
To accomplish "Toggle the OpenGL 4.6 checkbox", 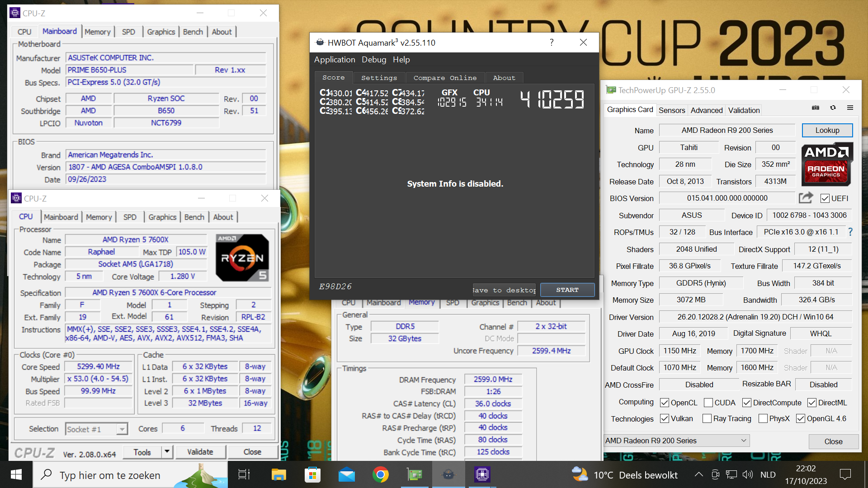I will pyautogui.click(x=801, y=418).
